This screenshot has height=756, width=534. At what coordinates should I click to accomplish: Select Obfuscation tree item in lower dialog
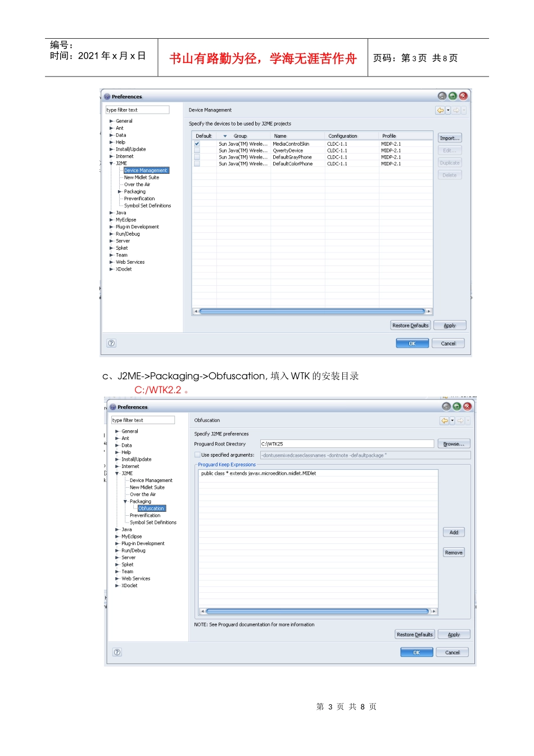(152, 508)
